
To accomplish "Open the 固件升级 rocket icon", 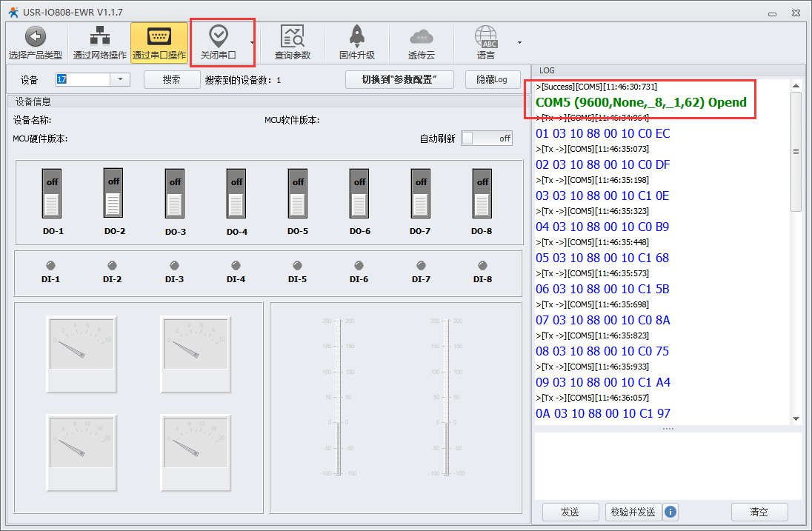I will pos(357,36).
